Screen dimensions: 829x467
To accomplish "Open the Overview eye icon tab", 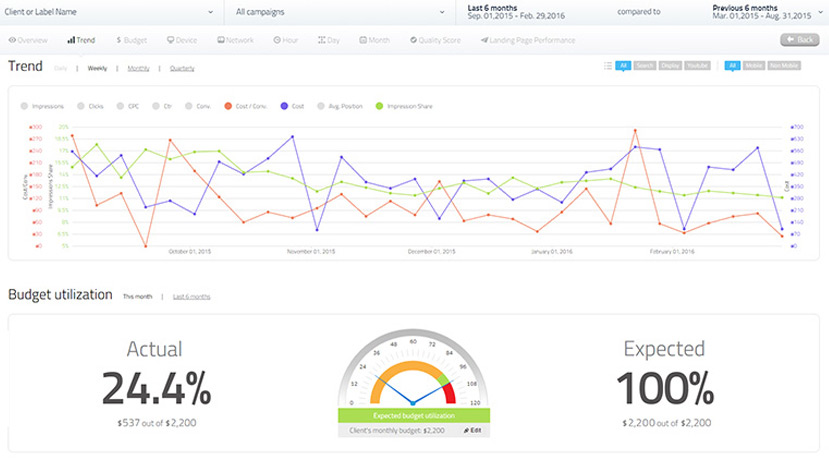I will coord(28,40).
